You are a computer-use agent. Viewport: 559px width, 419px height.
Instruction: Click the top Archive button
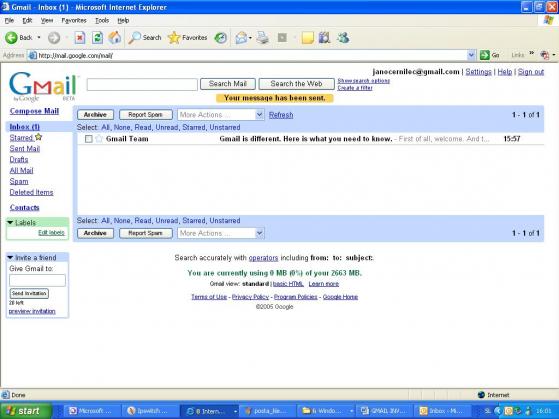click(x=95, y=115)
